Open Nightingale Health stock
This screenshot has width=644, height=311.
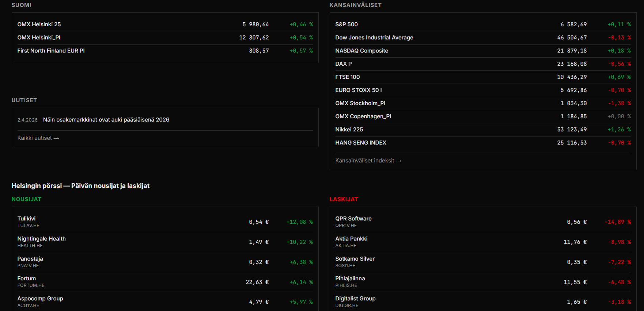click(42, 239)
